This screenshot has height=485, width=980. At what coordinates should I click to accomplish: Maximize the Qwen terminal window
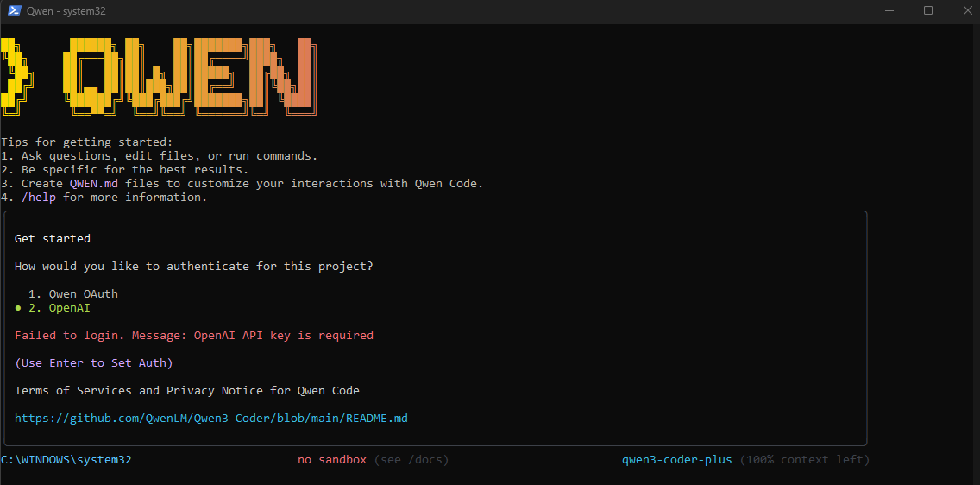928,10
